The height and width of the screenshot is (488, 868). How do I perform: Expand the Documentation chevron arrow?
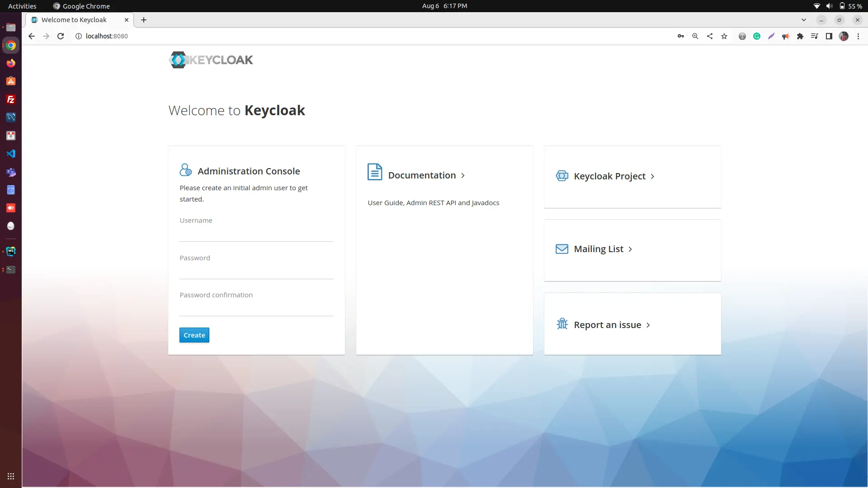(463, 176)
